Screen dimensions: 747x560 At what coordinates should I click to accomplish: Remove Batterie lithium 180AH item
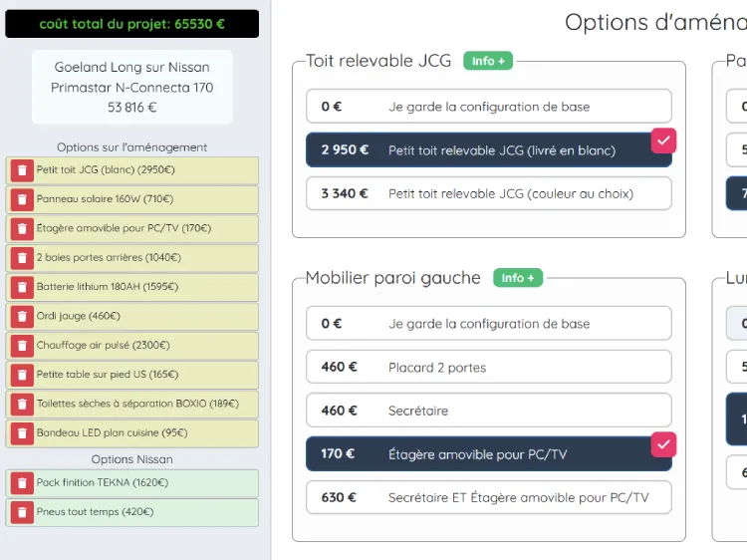[22, 287]
